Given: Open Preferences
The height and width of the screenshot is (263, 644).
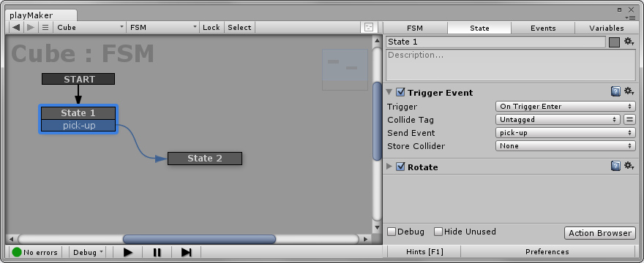Looking at the screenshot, I should coord(547,251).
